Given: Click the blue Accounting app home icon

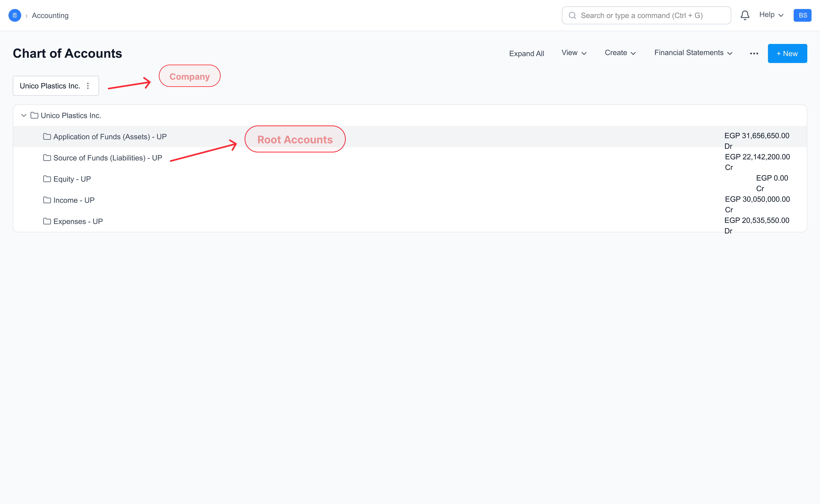Looking at the screenshot, I should pos(15,15).
